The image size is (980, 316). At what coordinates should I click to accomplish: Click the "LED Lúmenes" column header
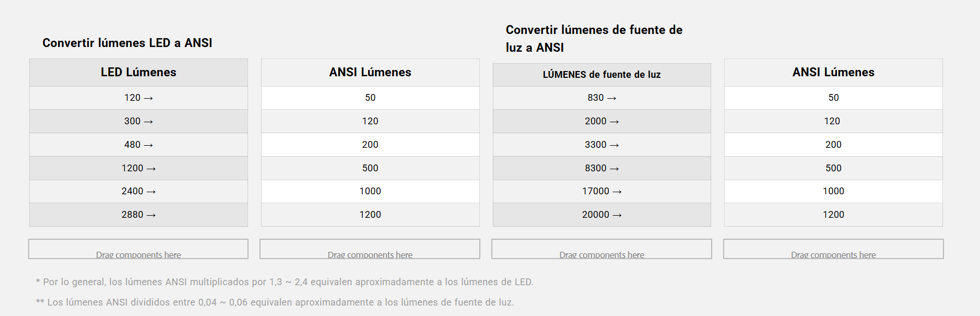pos(138,73)
